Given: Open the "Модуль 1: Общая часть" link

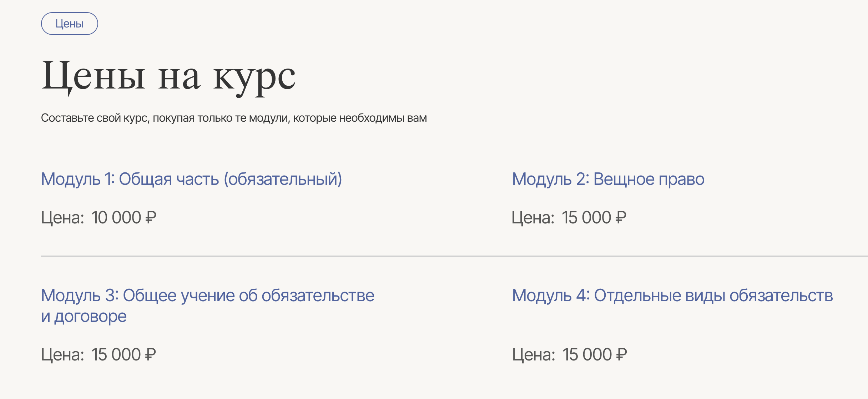Looking at the screenshot, I should [191, 179].
